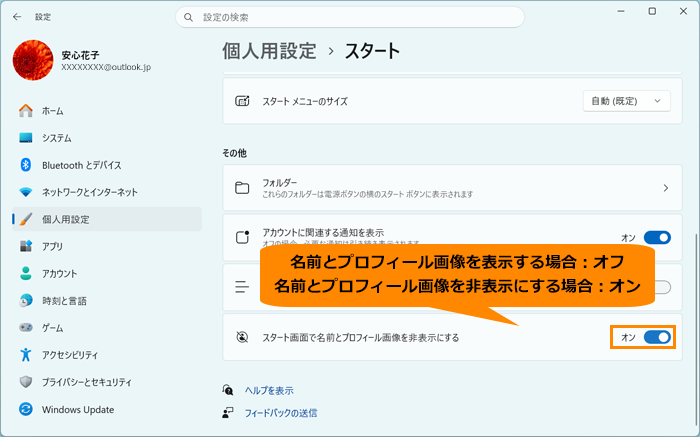Click the Apps icon in sidebar
Viewport: 700px width, 437px height.
click(26, 246)
